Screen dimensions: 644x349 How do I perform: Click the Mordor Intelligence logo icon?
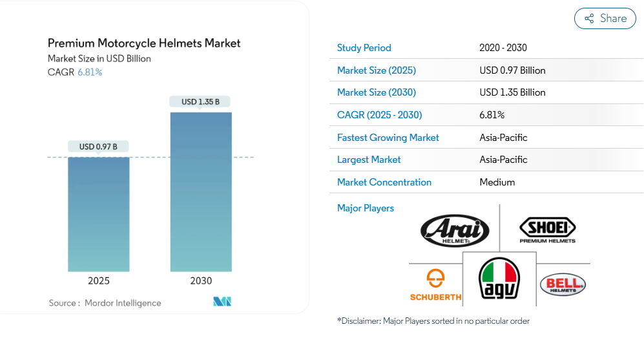tap(222, 302)
